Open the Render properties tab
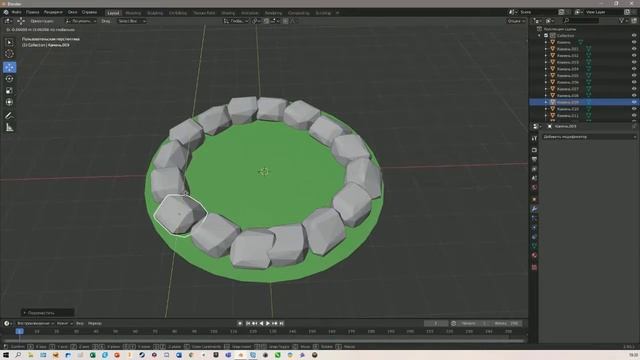The image size is (640, 360). [x=534, y=150]
